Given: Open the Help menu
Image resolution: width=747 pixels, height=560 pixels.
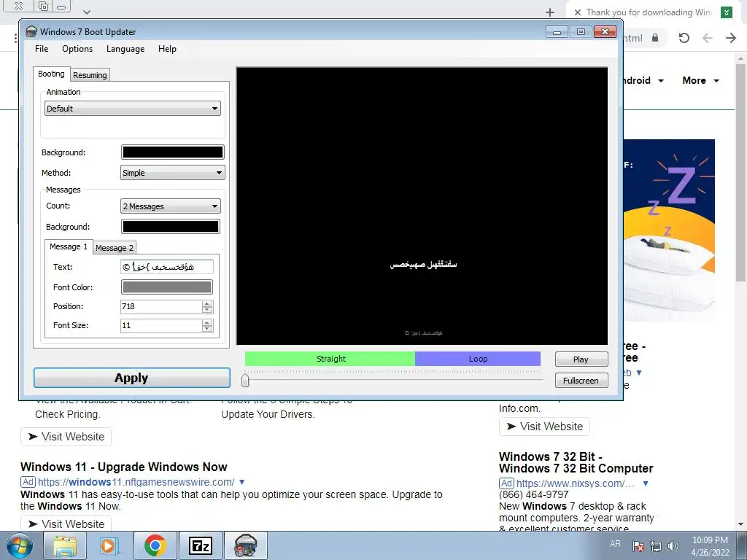Looking at the screenshot, I should (167, 49).
